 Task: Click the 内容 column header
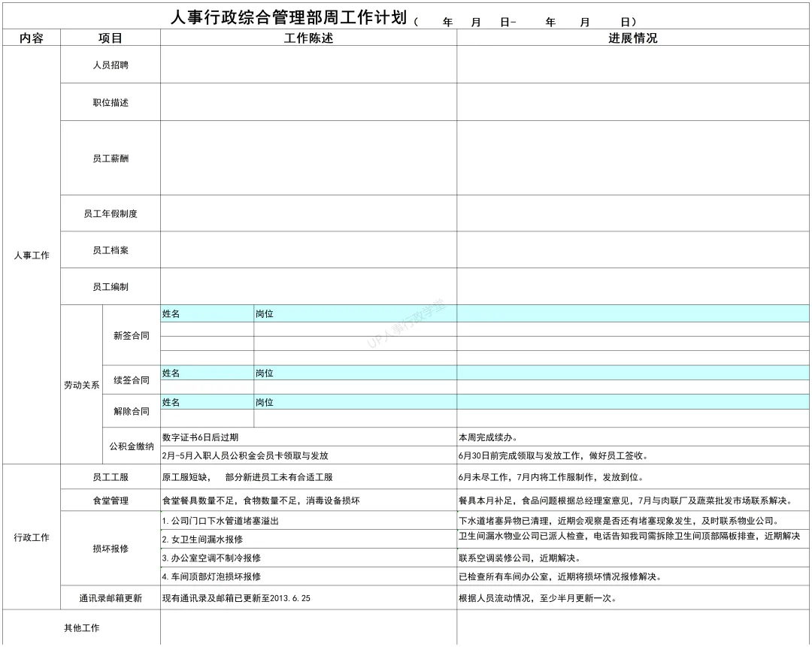(32, 38)
